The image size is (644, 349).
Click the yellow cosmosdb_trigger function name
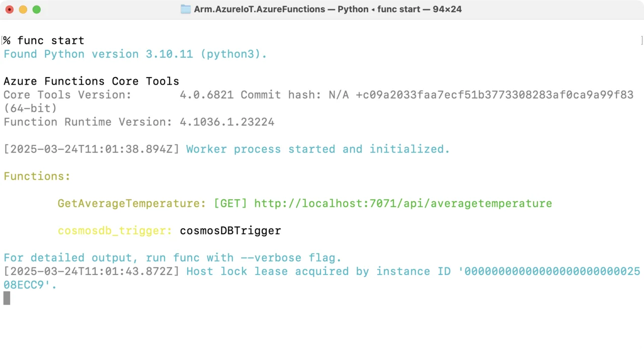pos(115,231)
